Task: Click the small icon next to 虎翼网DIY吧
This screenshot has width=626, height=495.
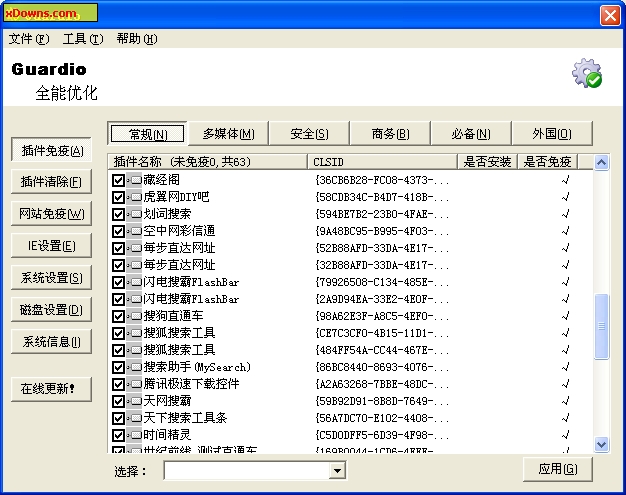Action: click(136, 197)
